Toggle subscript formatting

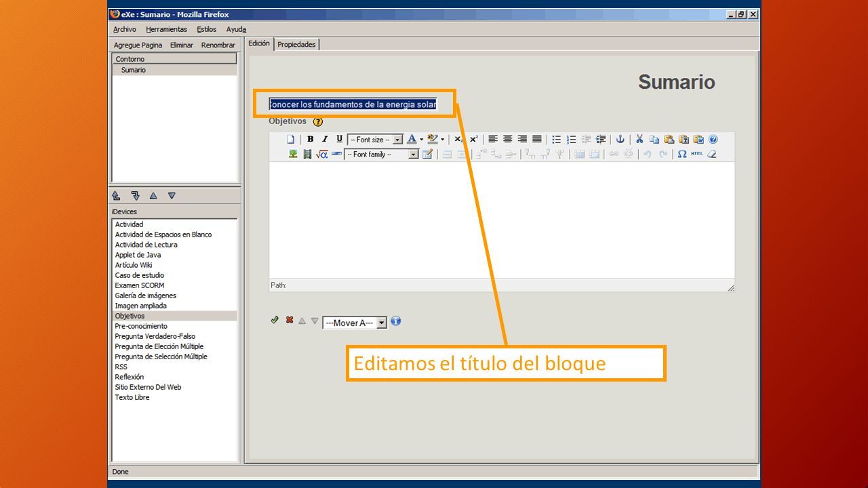(x=459, y=140)
